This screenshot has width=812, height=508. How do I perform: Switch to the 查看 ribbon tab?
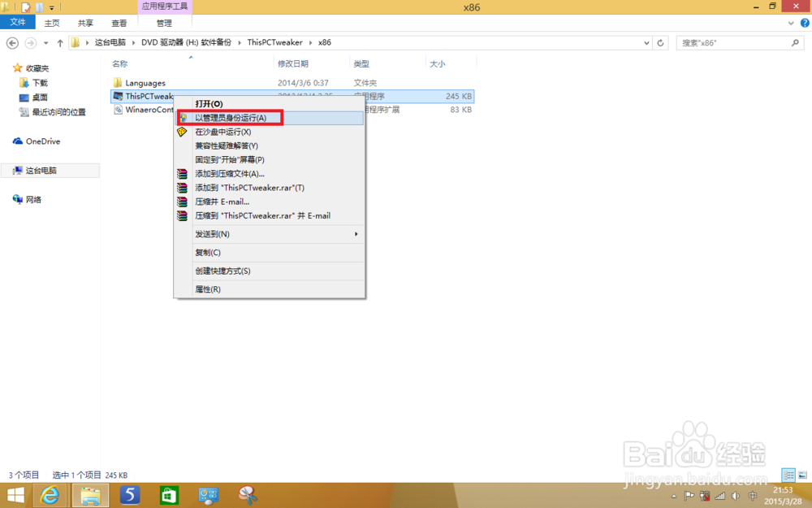click(119, 22)
